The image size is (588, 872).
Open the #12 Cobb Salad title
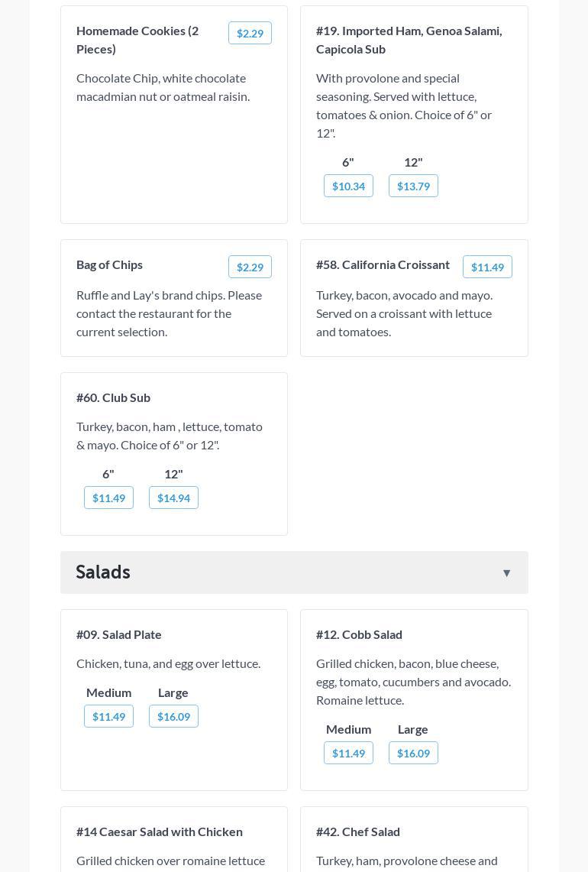[359, 634]
